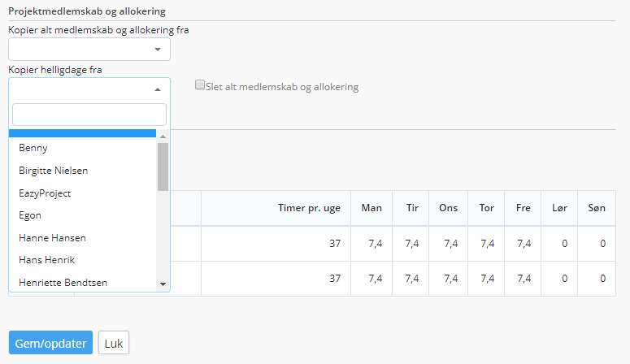Collapse the 'Kopier helligdage fra' dropdown
This screenshot has width=630, height=364.
coord(89,89)
